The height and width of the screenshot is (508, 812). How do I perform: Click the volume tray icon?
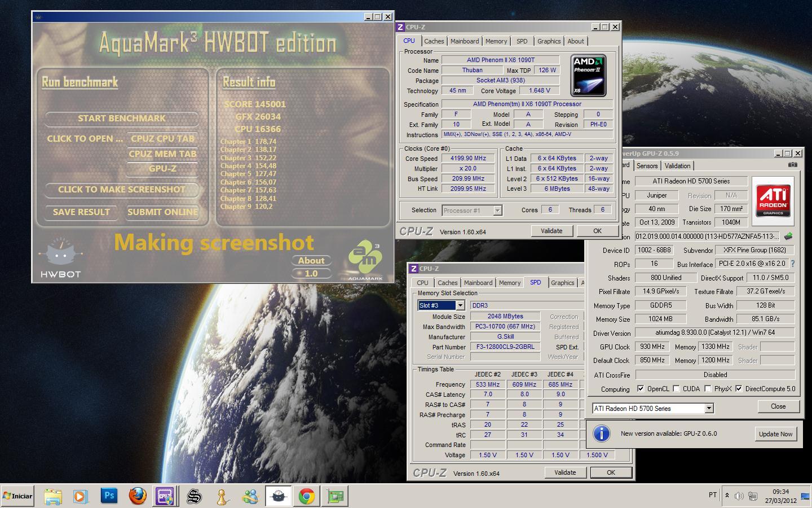(x=739, y=496)
